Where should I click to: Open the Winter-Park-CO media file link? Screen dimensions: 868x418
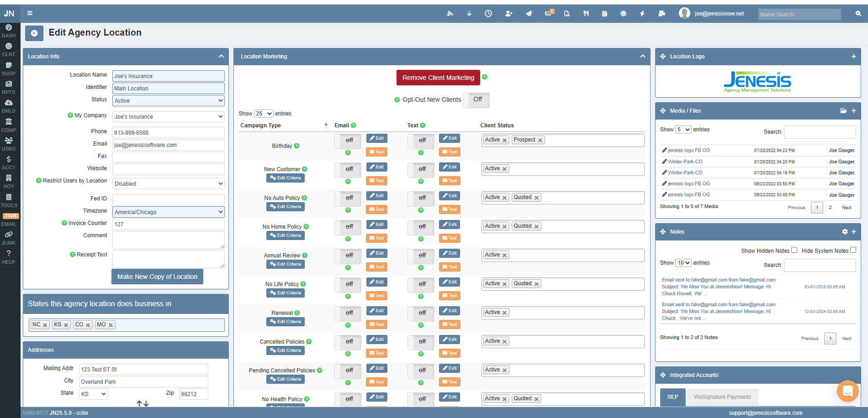point(685,161)
